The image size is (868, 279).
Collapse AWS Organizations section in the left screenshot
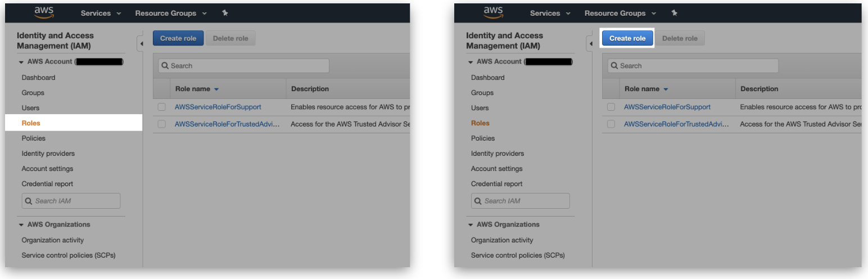pyautogui.click(x=21, y=224)
